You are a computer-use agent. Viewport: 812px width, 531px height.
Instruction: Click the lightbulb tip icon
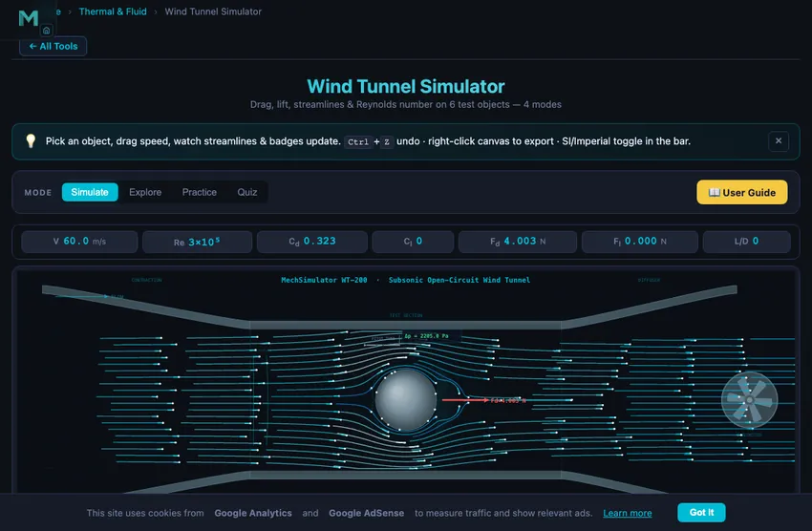(x=31, y=140)
